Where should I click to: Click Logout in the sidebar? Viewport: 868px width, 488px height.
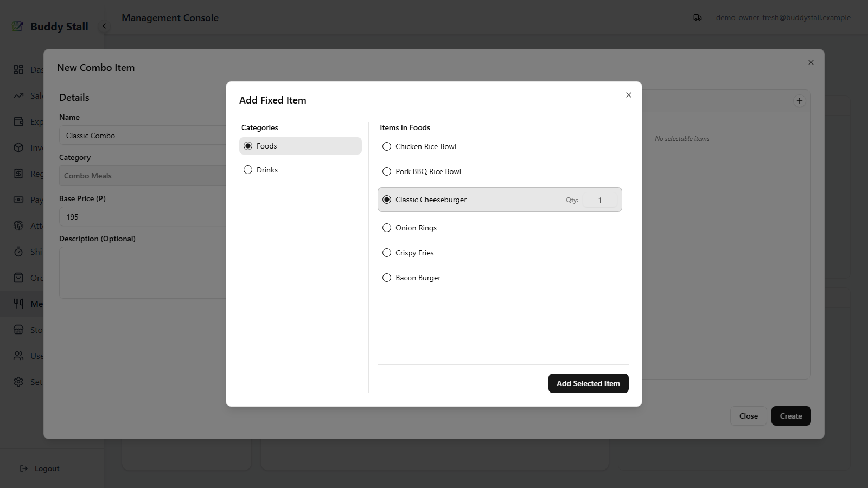[x=40, y=468]
